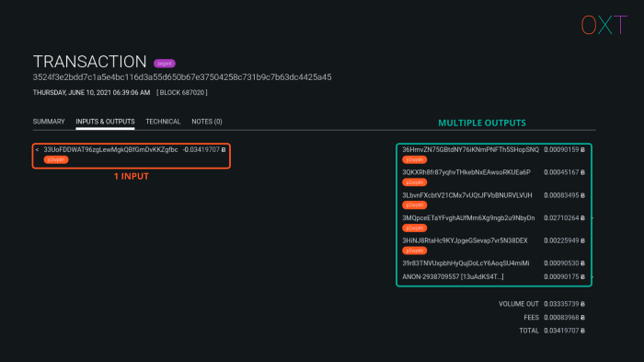Click the date THURSDAY, JUNE 10, 2021
This screenshot has height=362, width=644.
coord(91,92)
